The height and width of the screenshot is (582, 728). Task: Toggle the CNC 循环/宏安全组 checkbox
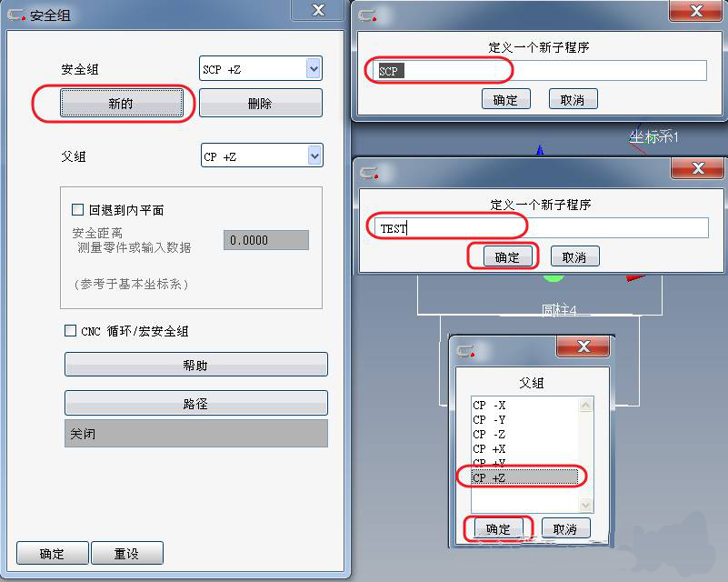pyautogui.click(x=70, y=331)
